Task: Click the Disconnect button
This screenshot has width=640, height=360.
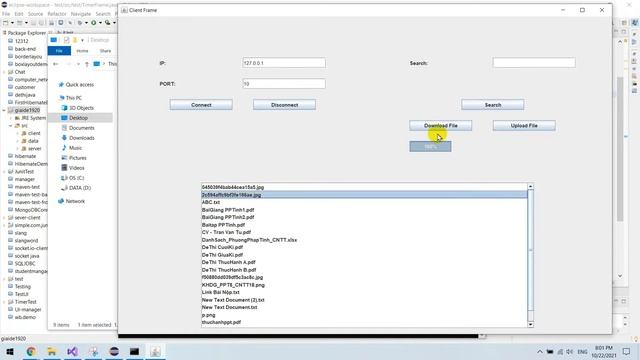Action: click(284, 105)
